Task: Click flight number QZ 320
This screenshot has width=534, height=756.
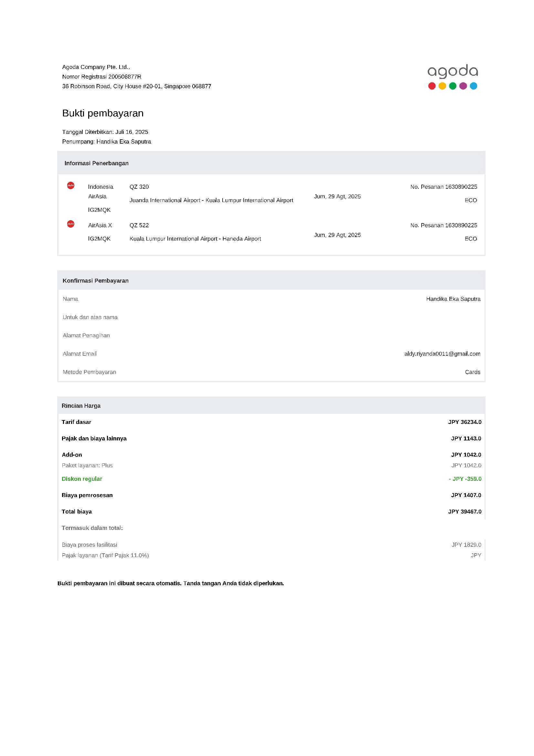Action: tap(139, 187)
